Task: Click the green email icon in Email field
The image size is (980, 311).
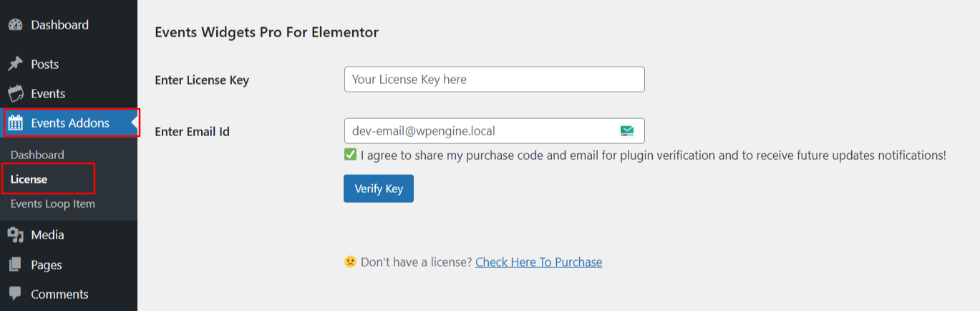Action: point(627,131)
